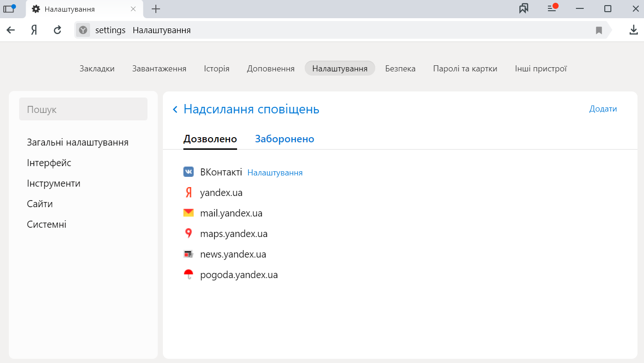Open the bookmarks panel icon in title bar
The image size is (644, 363).
click(524, 9)
